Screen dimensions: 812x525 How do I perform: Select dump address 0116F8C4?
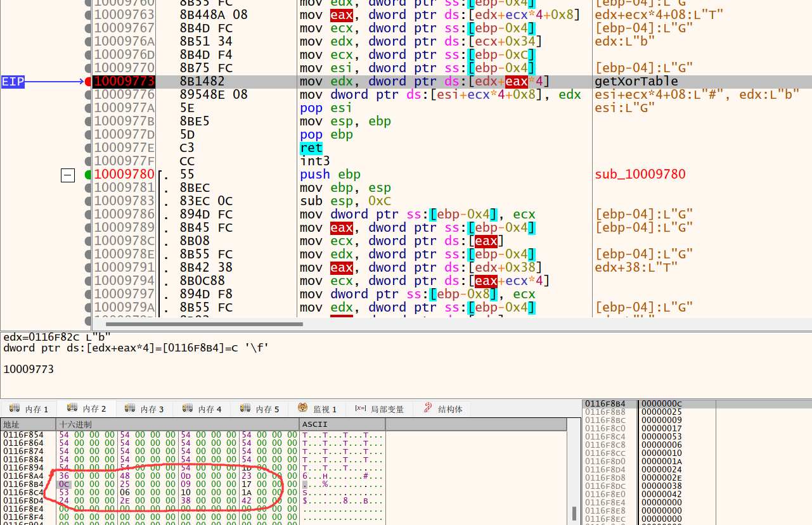[x=23, y=492]
